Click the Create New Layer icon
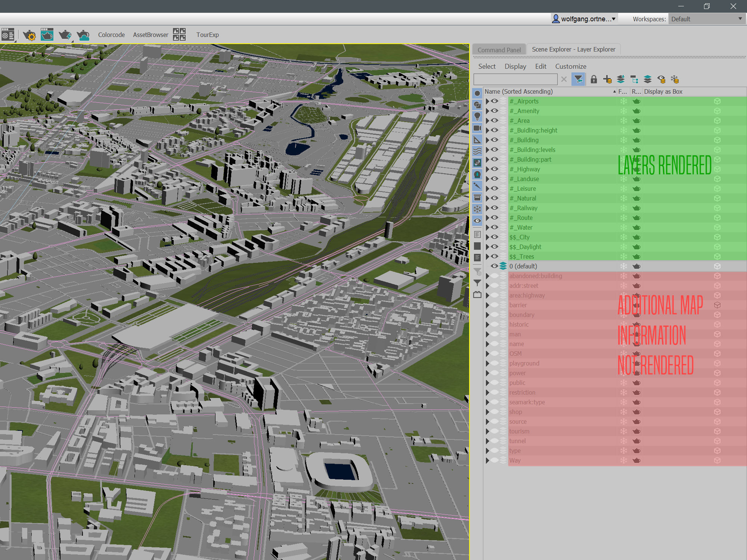The image size is (747, 560). click(x=607, y=79)
